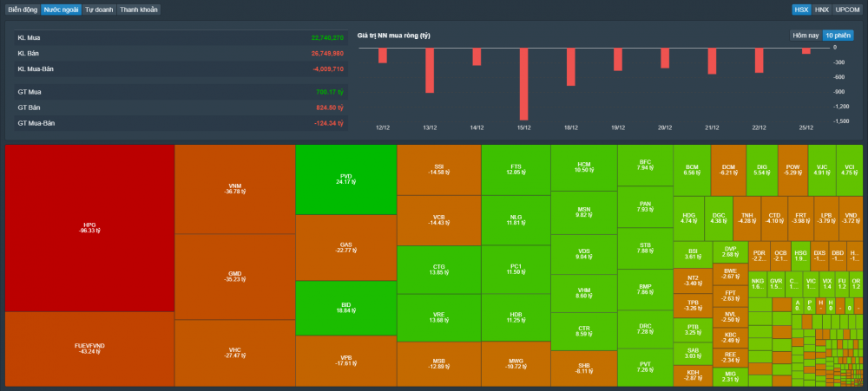Select the HPG treemap tile
The height and width of the screenshot is (391, 868).
pos(89,228)
